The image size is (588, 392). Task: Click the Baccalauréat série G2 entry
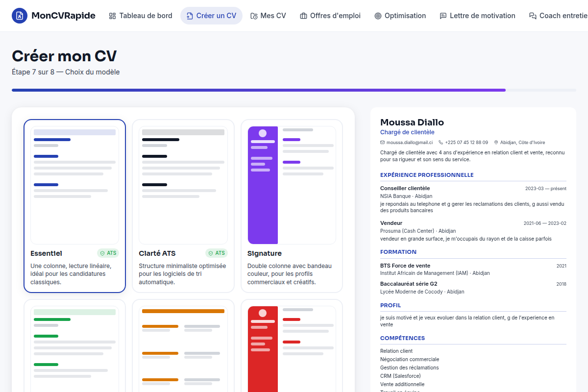pyautogui.click(x=409, y=284)
